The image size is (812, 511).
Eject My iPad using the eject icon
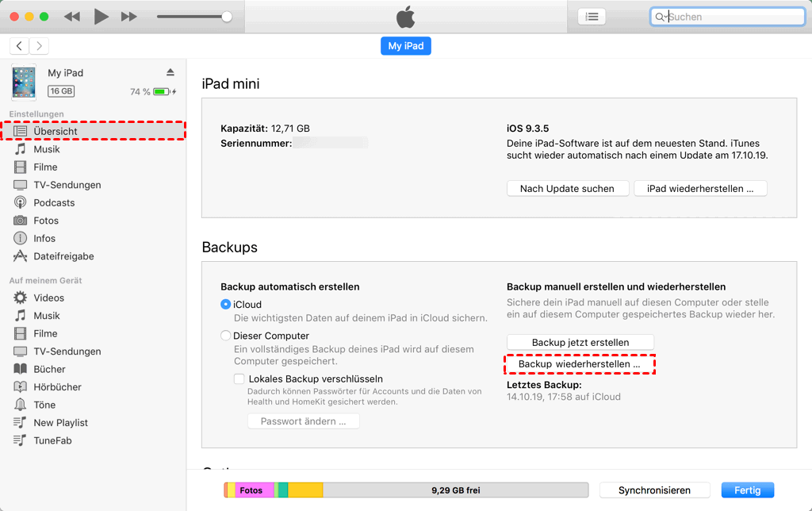tap(170, 72)
